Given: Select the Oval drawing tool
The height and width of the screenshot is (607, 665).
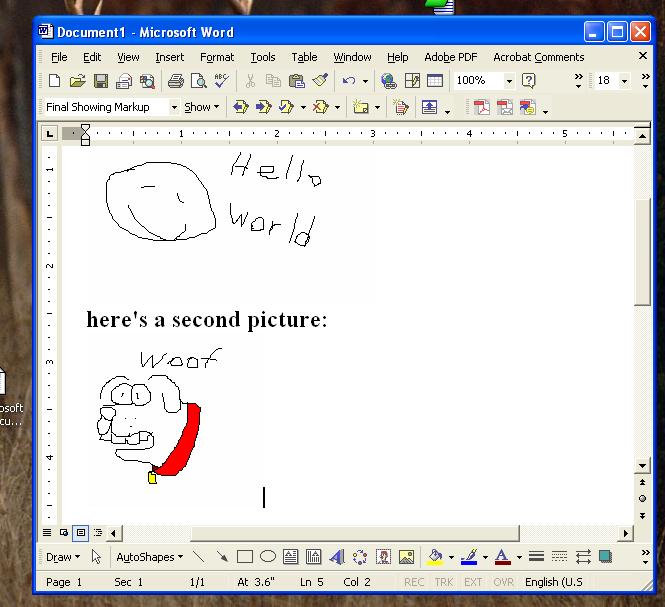Looking at the screenshot, I should (268, 557).
